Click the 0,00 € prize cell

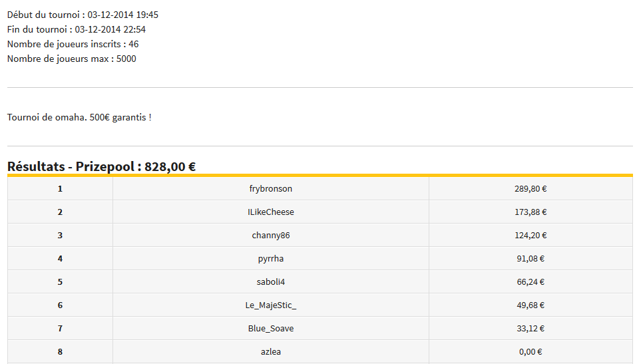coord(531,351)
